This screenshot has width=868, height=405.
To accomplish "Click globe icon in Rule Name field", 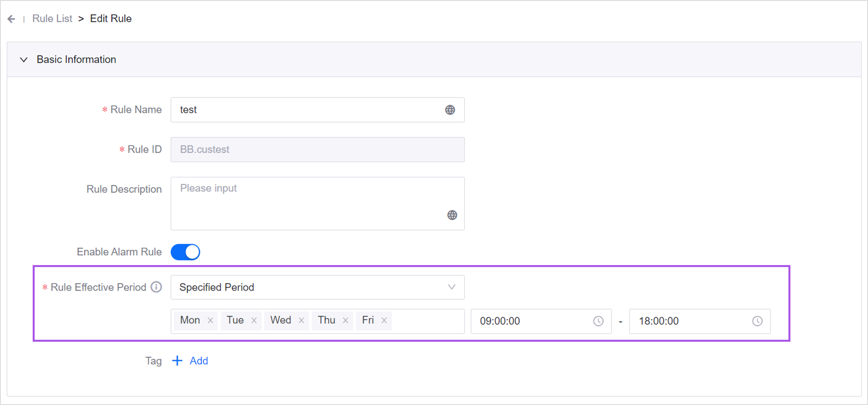I will pyautogui.click(x=450, y=110).
